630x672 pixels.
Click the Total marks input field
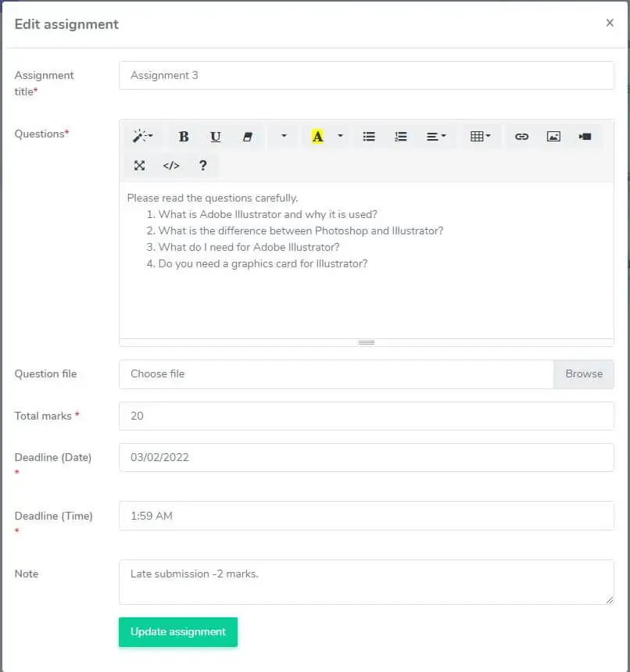tap(366, 416)
